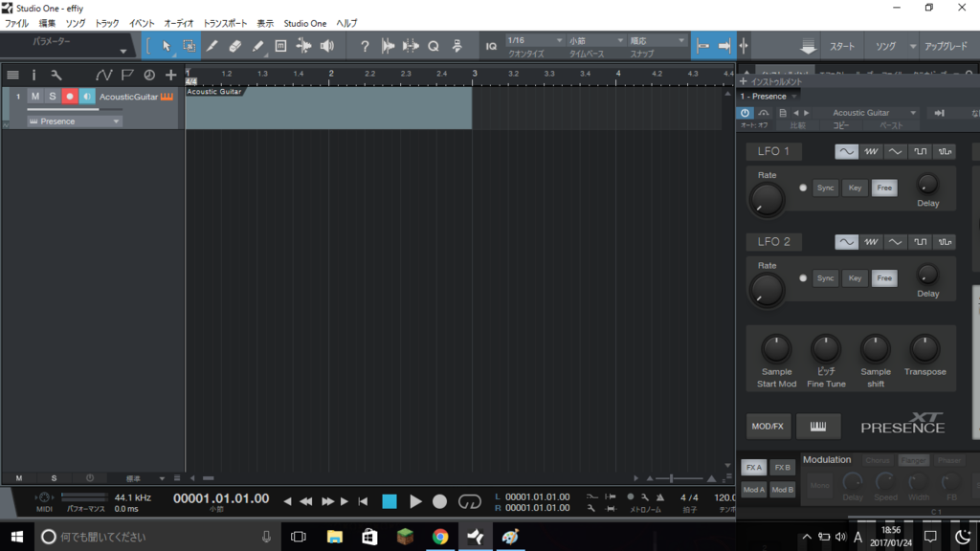Click the Q quantize icon
Viewport: 980px width, 551px height.
click(x=434, y=46)
